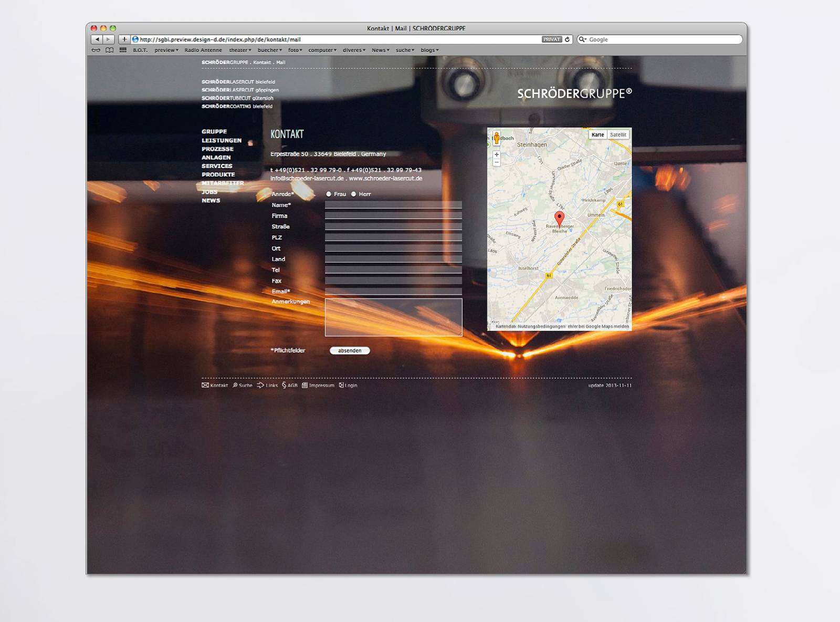The width and height of the screenshot is (840, 622).
Task: Click the red map location pin
Action: click(560, 219)
